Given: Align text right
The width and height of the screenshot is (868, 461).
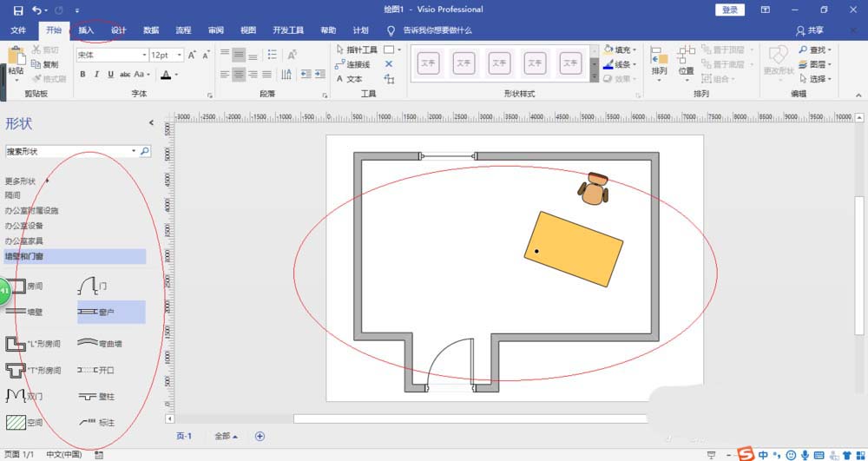Looking at the screenshot, I should pos(253,74).
